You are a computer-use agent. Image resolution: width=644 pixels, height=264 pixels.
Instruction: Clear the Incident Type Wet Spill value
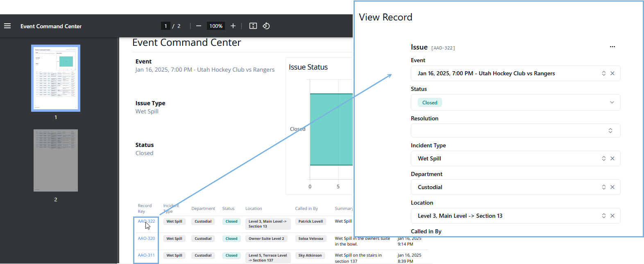612,158
